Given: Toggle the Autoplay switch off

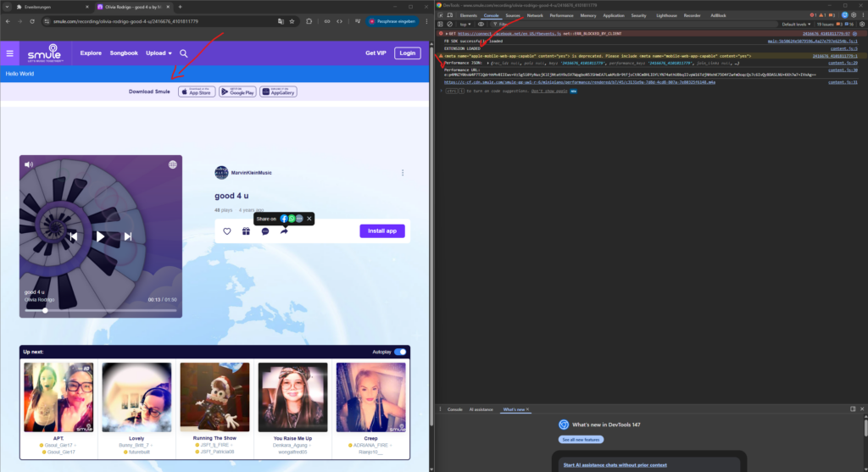Looking at the screenshot, I should tap(399, 352).
